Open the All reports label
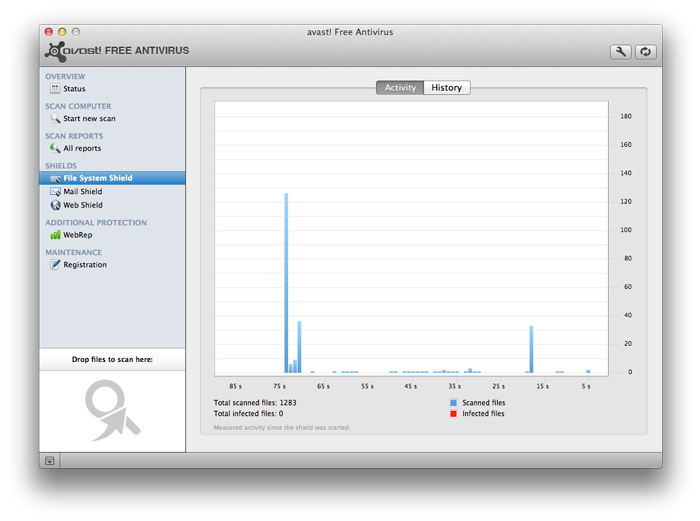Image resolution: width=700 pixels, height=521 pixels. [82, 148]
